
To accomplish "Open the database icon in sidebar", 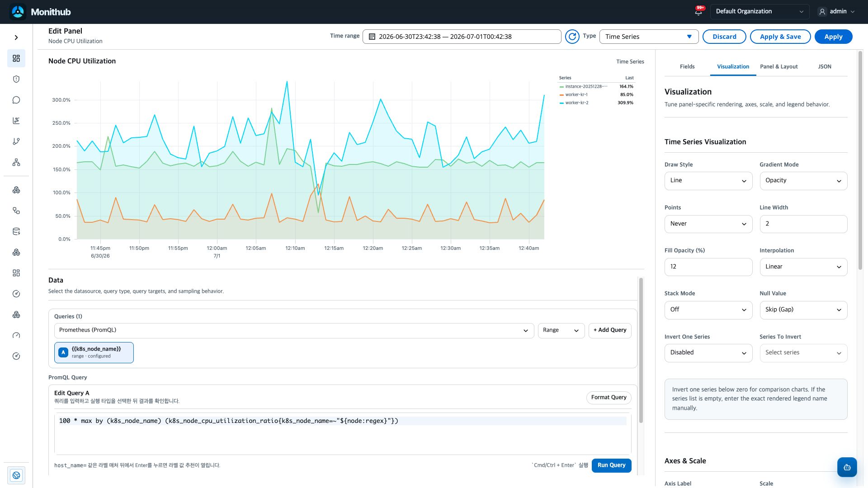I will click(16, 231).
